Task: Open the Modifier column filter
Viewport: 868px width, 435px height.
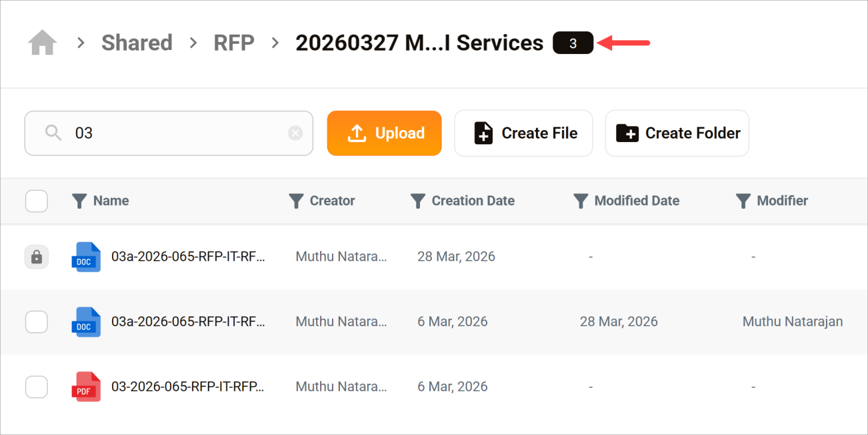Action: 743,201
